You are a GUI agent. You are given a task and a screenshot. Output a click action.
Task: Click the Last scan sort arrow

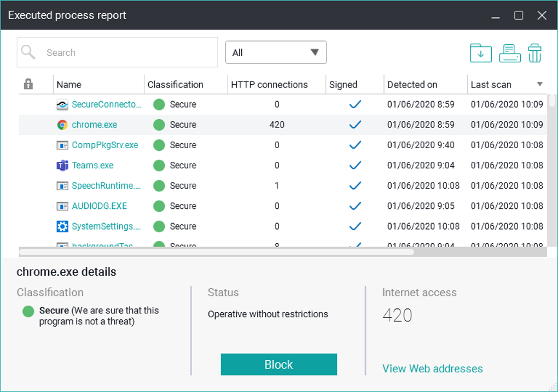click(x=539, y=84)
